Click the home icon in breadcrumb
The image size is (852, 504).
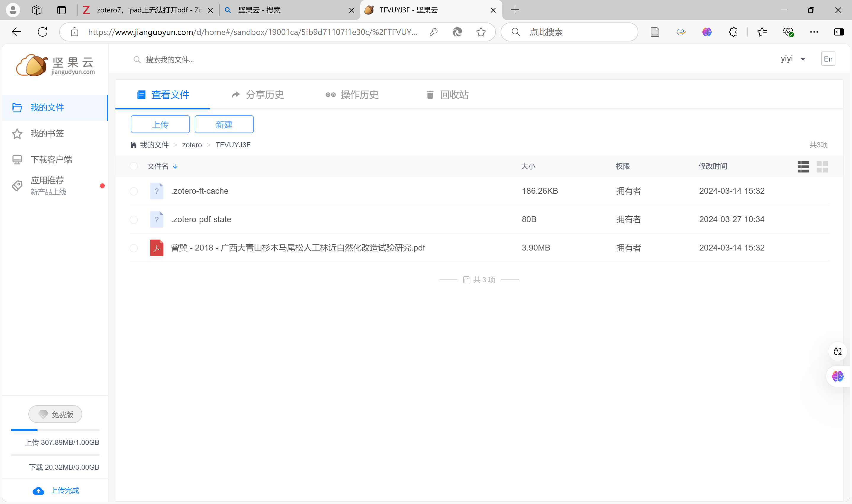pos(133,145)
